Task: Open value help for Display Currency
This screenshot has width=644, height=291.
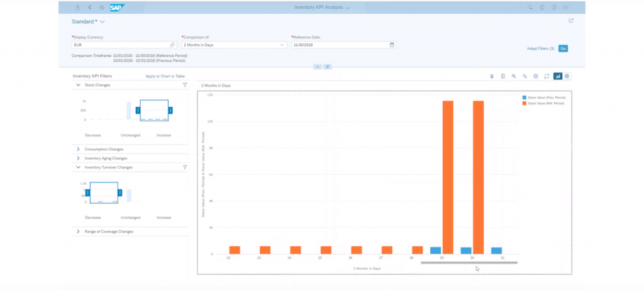Action: (x=172, y=45)
